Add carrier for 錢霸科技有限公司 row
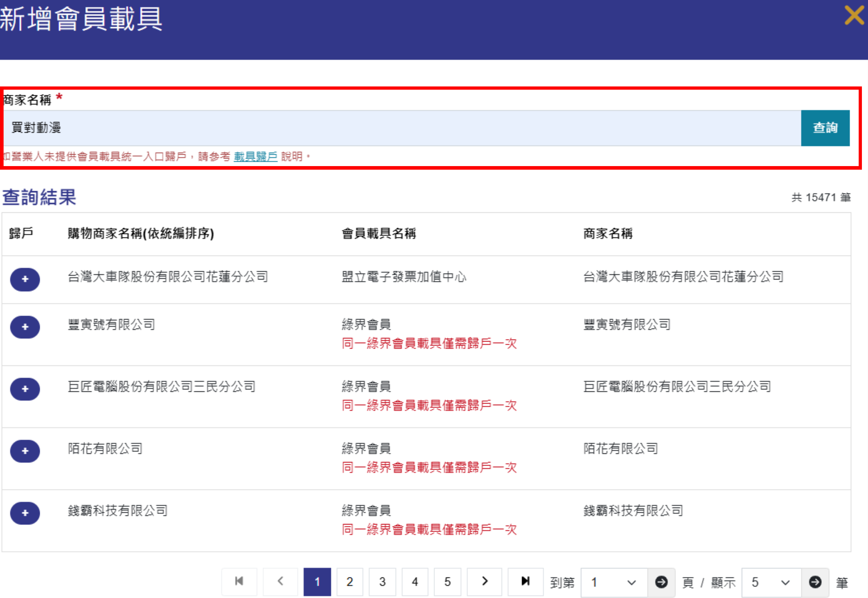The width and height of the screenshot is (868, 598). (25, 513)
